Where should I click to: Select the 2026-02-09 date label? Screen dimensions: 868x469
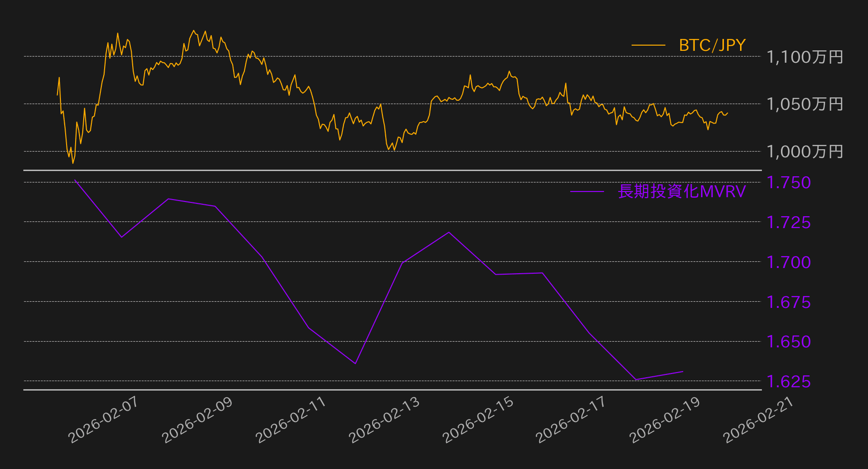pyautogui.click(x=197, y=420)
